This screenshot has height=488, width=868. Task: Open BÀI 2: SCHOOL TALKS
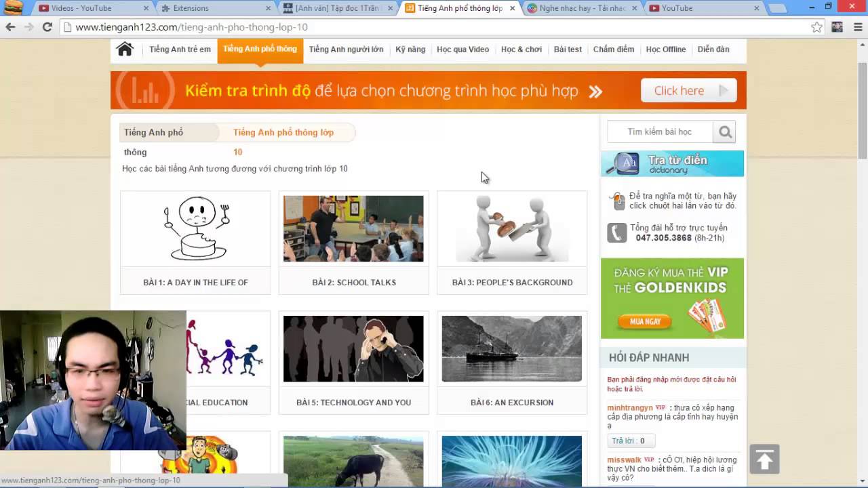coord(354,283)
